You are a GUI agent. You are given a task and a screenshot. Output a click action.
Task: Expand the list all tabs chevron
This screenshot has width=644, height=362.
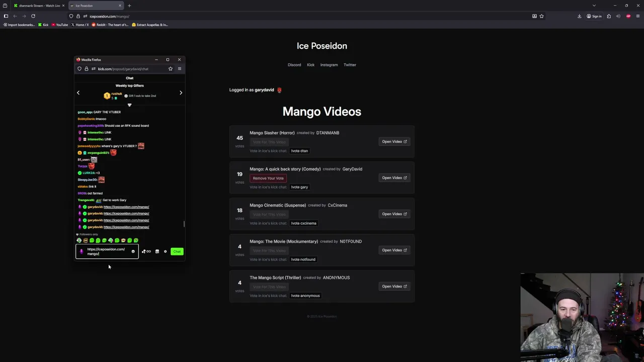click(x=594, y=6)
